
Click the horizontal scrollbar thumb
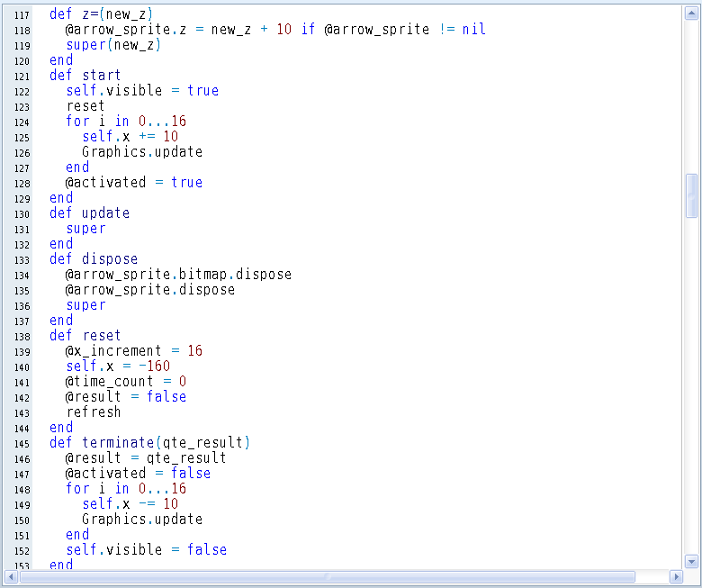(328, 576)
